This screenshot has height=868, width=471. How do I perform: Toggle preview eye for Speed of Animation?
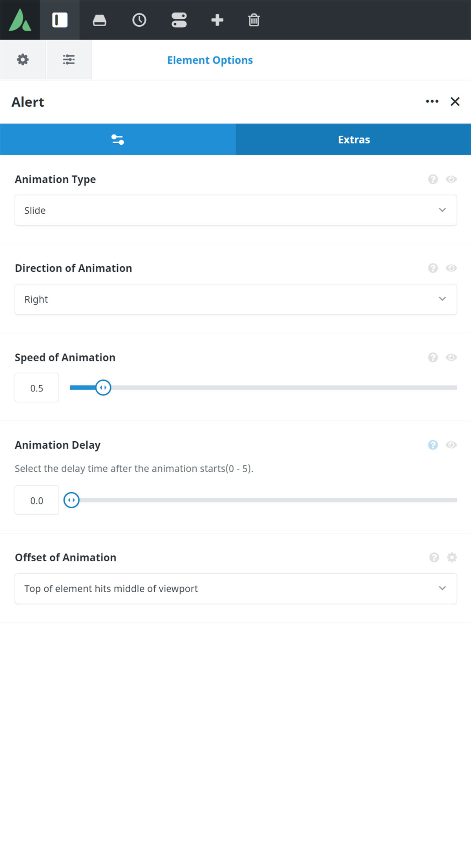[451, 357]
